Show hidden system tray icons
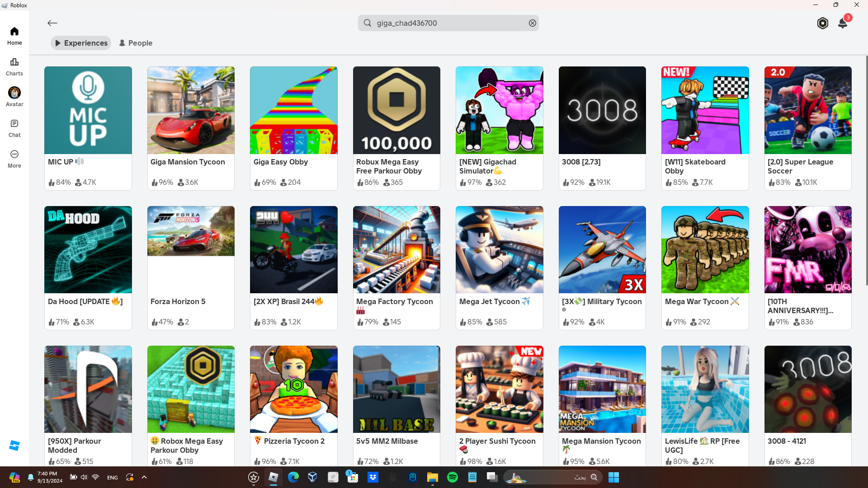 (x=144, y=477)
